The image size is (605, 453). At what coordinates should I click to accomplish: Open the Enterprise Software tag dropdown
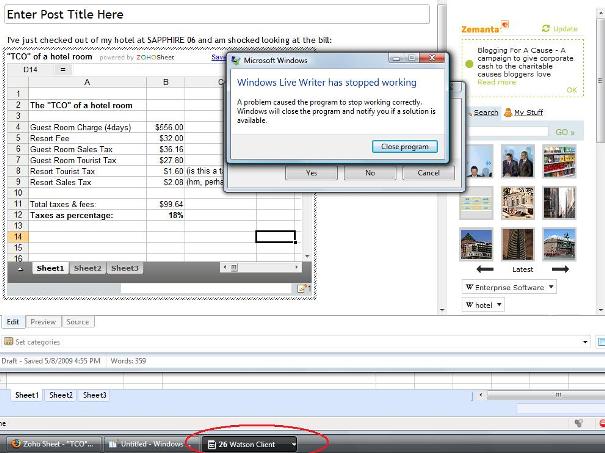(551, 287)
